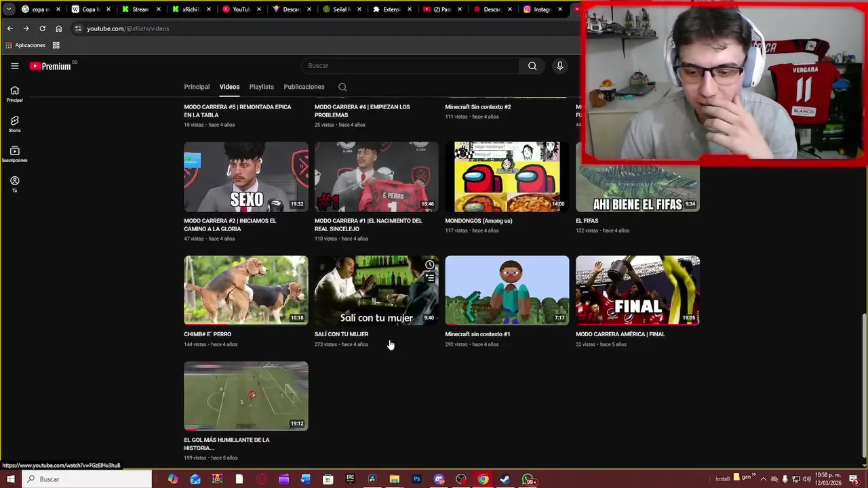Open the notification center icon
The width and height of the screenshot is (868, 488).
(854, 479)
